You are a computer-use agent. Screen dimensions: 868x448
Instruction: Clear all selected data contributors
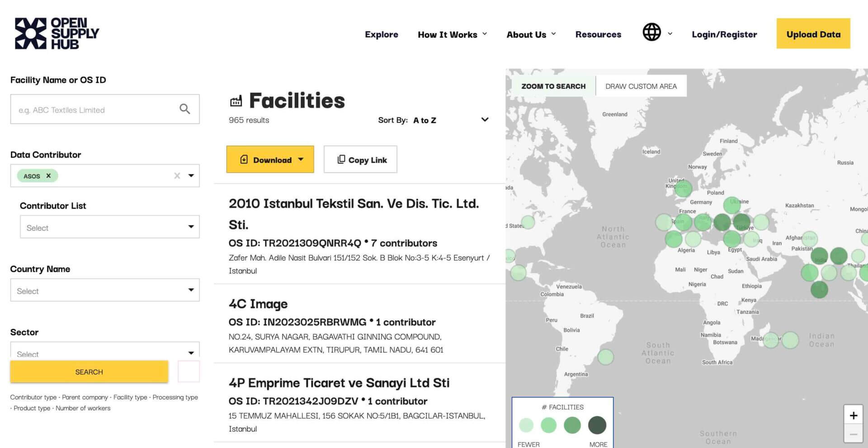tap(177, 176)
